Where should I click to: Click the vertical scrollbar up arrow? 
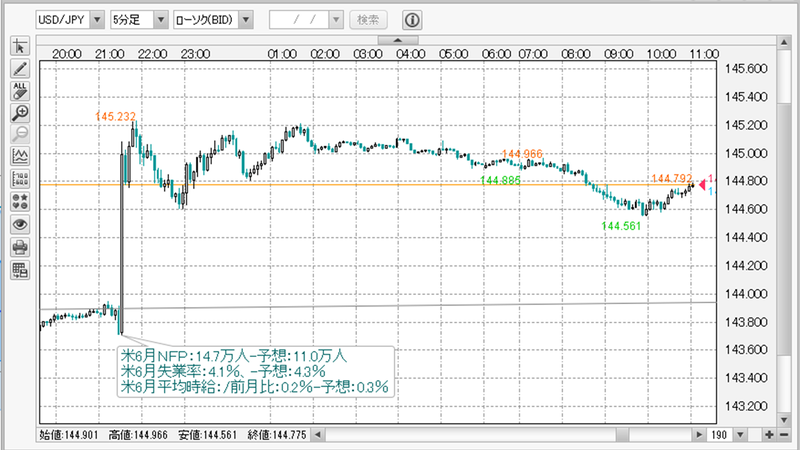coord(784,42)
